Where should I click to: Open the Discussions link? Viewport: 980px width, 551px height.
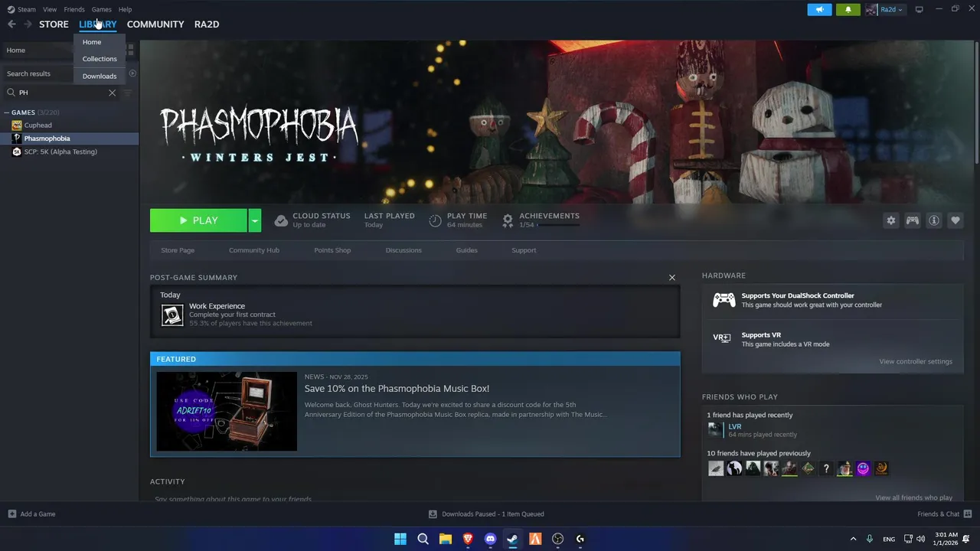click(403, 250)
